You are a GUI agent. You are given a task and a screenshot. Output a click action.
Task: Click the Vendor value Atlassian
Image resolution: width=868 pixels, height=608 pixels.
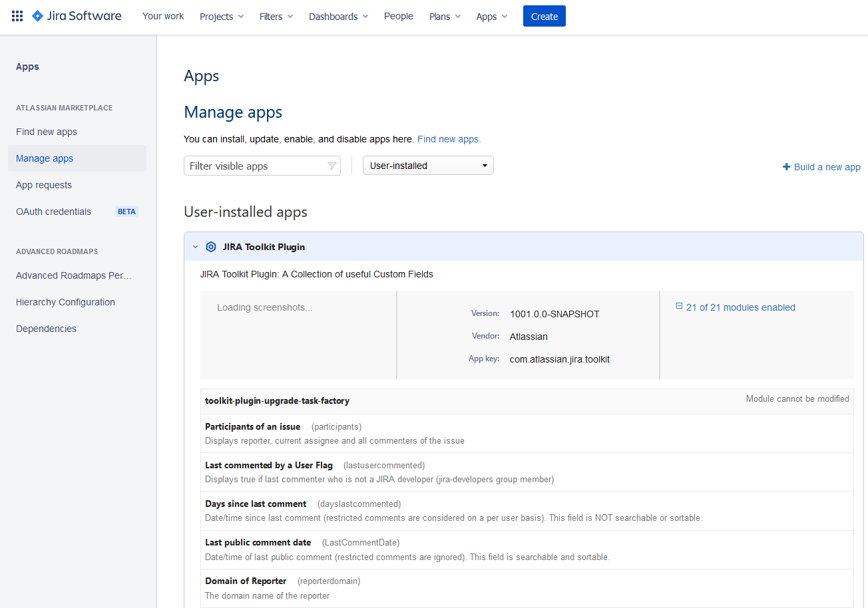tap(529, 337)
